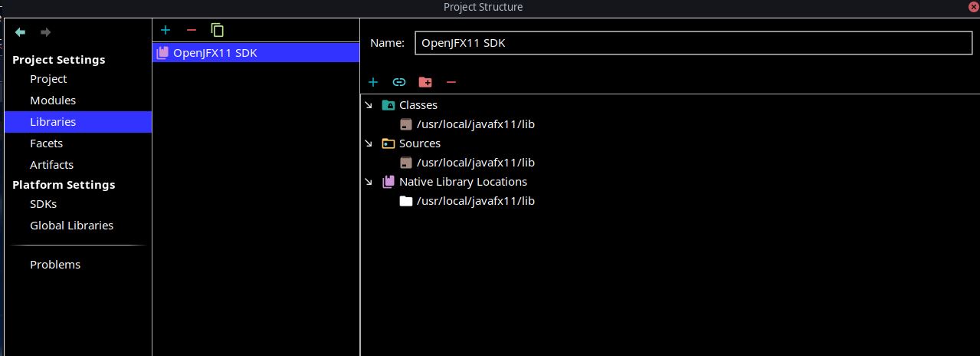980x356 pixels.
Task: Copy the selected library
Action: [218, 30]
